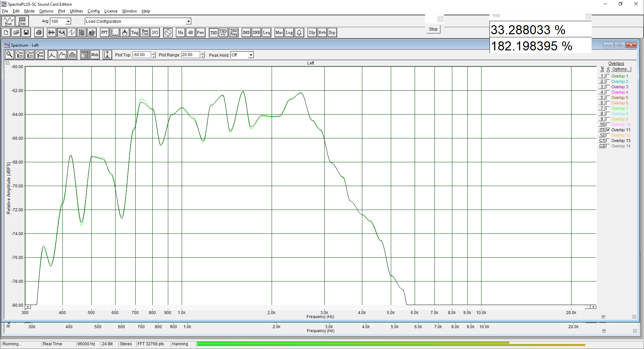Open the Spectrogram view icon
The image size is (644, 349).
(82, 33)
